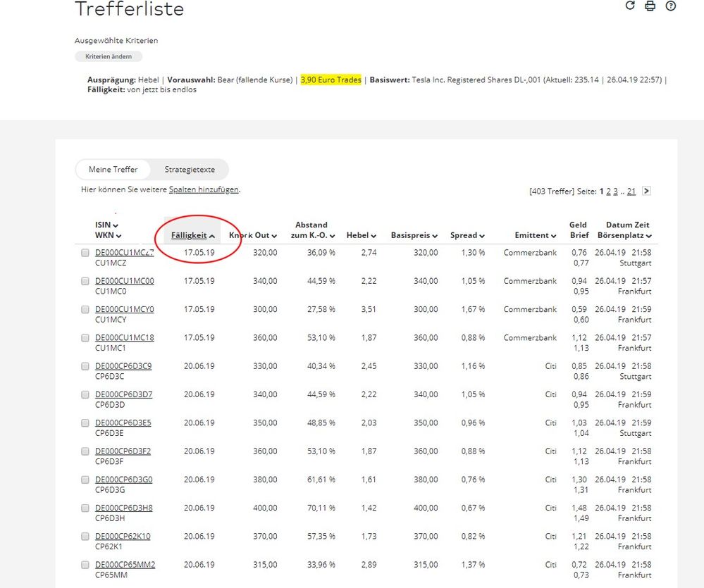Image resolution: width=704 pixels, height=588 pixels.
Task: Click the Spalten hinzufügen link
Action: coord(204,189)
